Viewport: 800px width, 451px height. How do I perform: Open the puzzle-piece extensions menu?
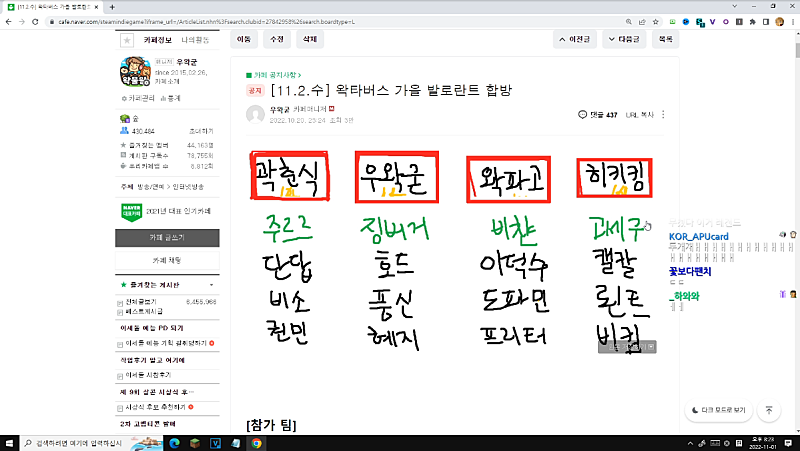[x=753, y=22]
